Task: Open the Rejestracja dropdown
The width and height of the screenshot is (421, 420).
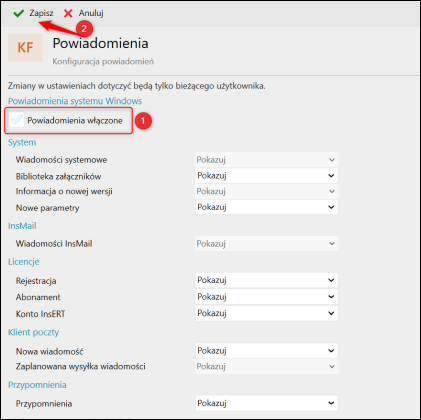Action: pos(267,280)
